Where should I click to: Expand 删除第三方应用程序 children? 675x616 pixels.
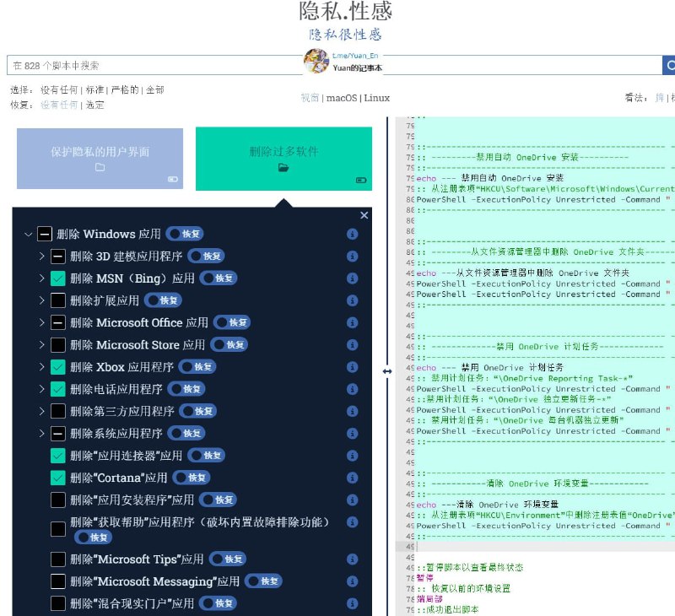click(x=41, y=411)
